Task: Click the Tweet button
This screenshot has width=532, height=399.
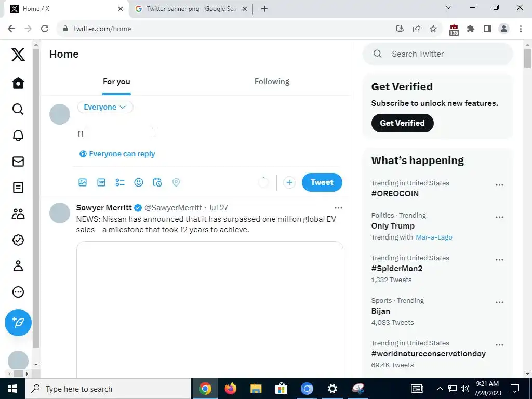Action: point(322,182)
